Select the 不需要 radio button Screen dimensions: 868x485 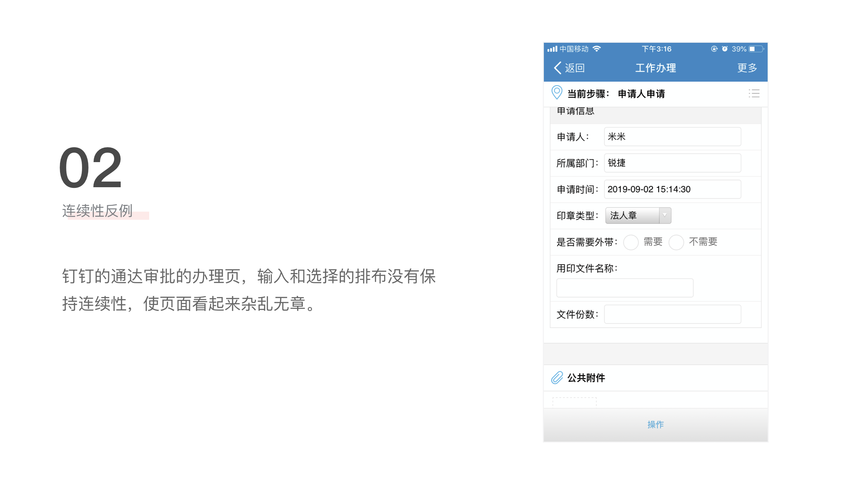point(676,242)
